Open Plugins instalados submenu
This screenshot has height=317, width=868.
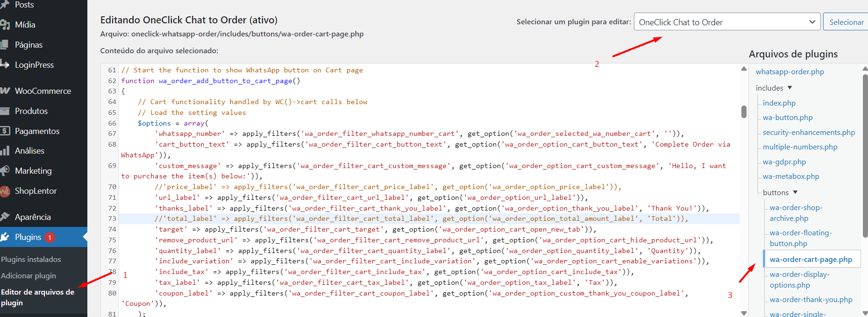(x=31, y=260)
